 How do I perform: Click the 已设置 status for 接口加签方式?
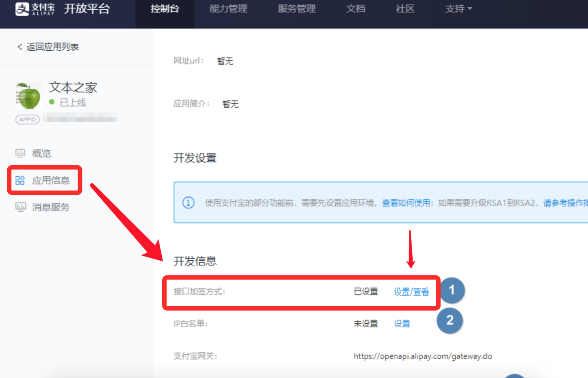coord(366,292)
